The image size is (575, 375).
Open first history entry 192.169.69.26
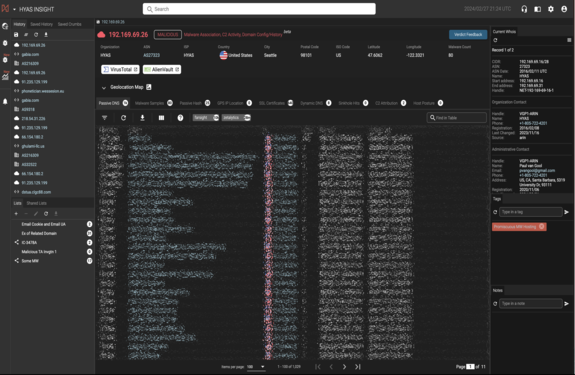(33, 45)
